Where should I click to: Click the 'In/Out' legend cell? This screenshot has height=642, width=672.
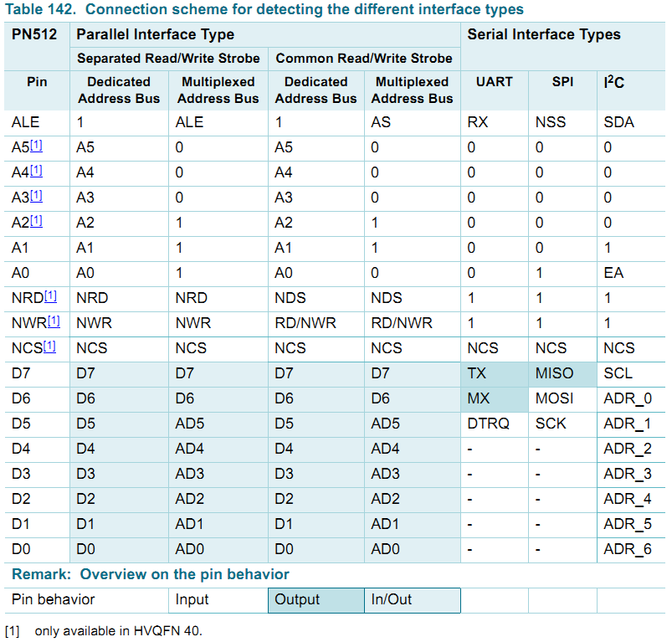[x=413, y=600]
